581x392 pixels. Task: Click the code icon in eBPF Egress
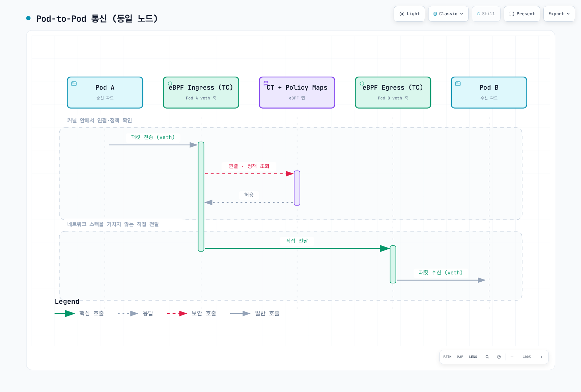[362, 83]
